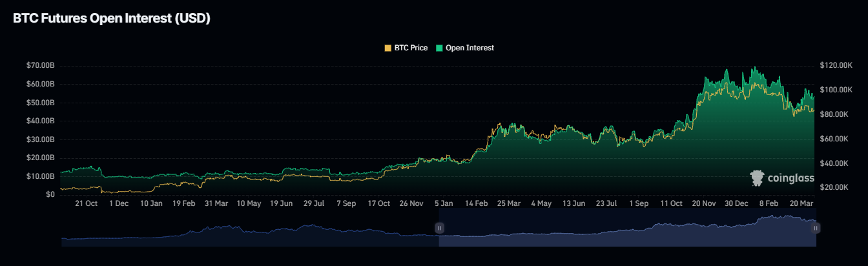868x266 pixels.
Task: Click the 21 Oct date label
Action: (86, 203)
